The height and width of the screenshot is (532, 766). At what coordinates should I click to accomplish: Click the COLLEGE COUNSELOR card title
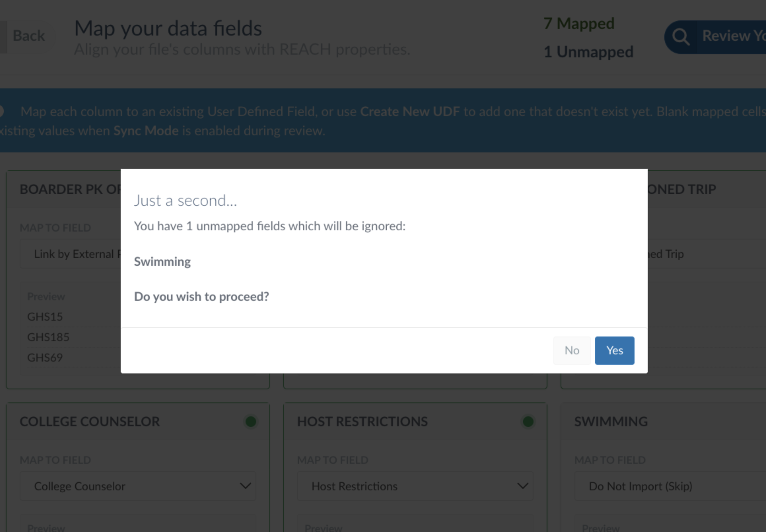click(90, 422)
